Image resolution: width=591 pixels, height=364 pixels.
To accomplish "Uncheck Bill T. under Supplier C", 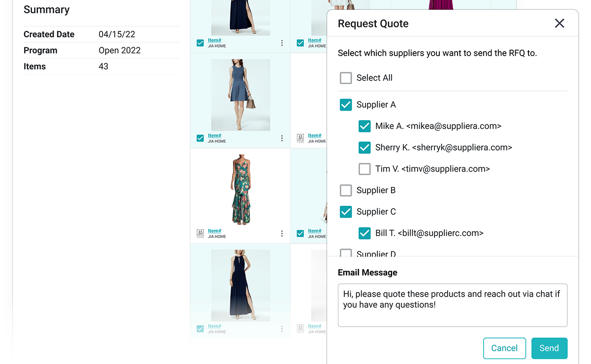I will pyautogui.click(x=364, y=233).
